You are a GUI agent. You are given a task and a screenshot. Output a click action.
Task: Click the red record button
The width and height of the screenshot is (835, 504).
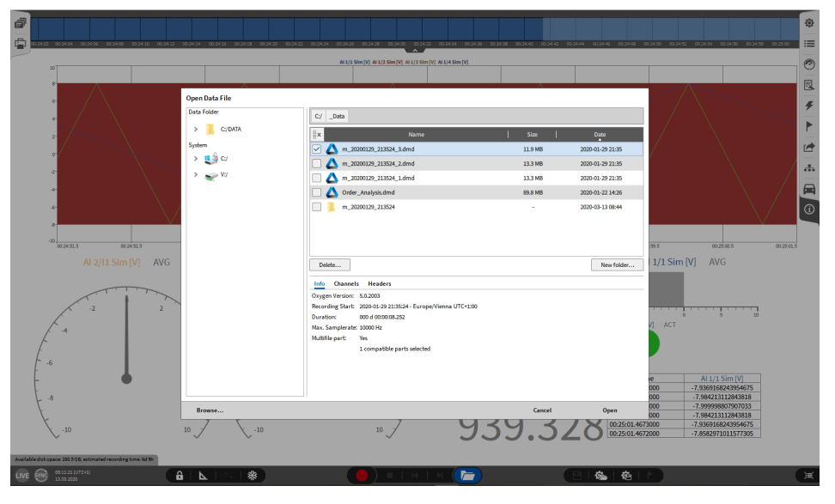362,475
